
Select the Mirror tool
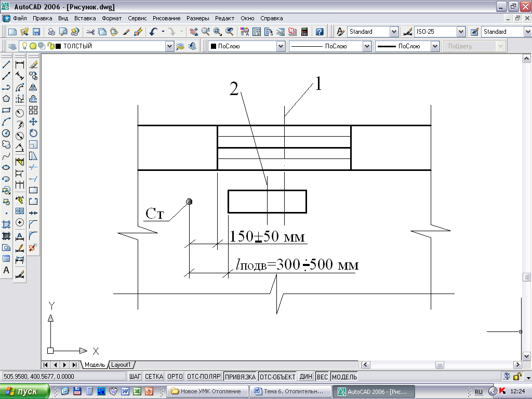tap(33, 87)
